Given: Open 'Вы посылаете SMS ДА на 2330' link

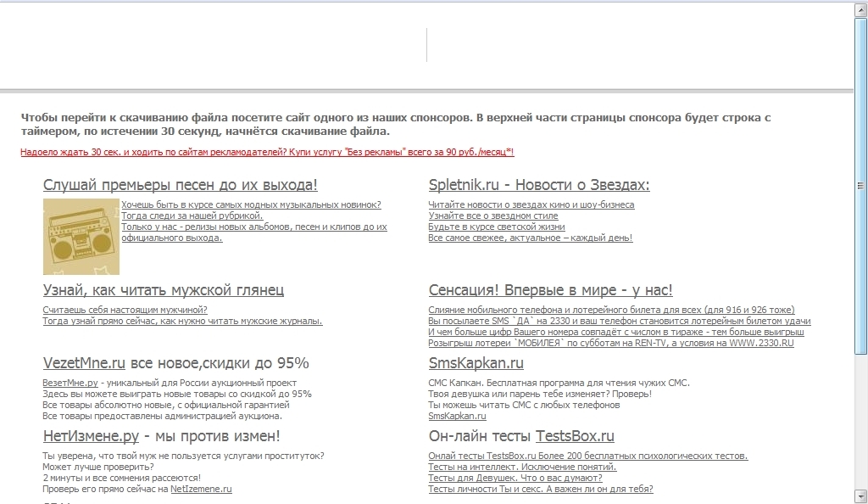Looking at the screenshot, I should 620,321.
